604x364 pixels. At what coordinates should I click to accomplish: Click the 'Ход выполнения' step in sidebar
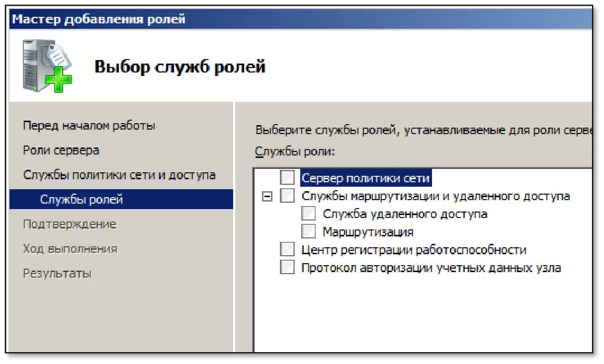point(70,249)
